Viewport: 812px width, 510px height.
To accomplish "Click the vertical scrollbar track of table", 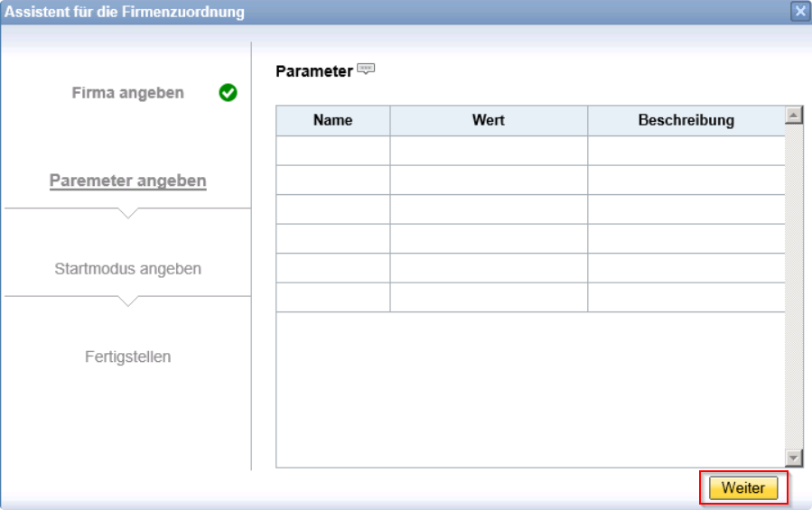I will 793,286.
